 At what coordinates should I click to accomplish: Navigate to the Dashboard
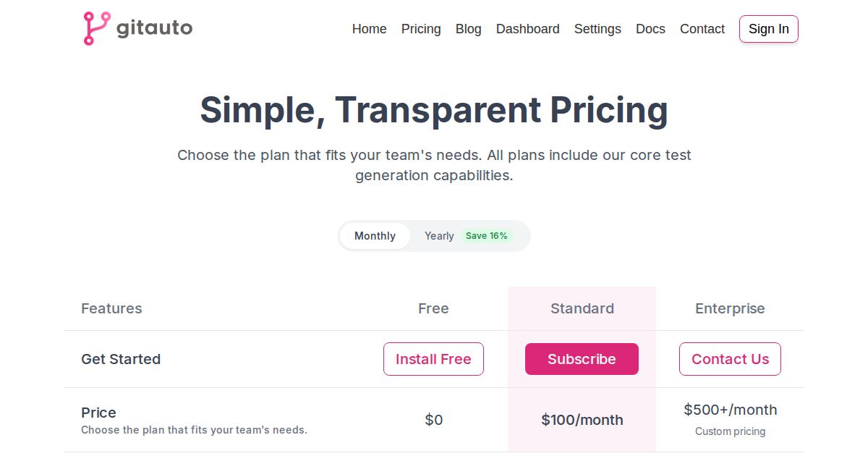coord(527,29)
